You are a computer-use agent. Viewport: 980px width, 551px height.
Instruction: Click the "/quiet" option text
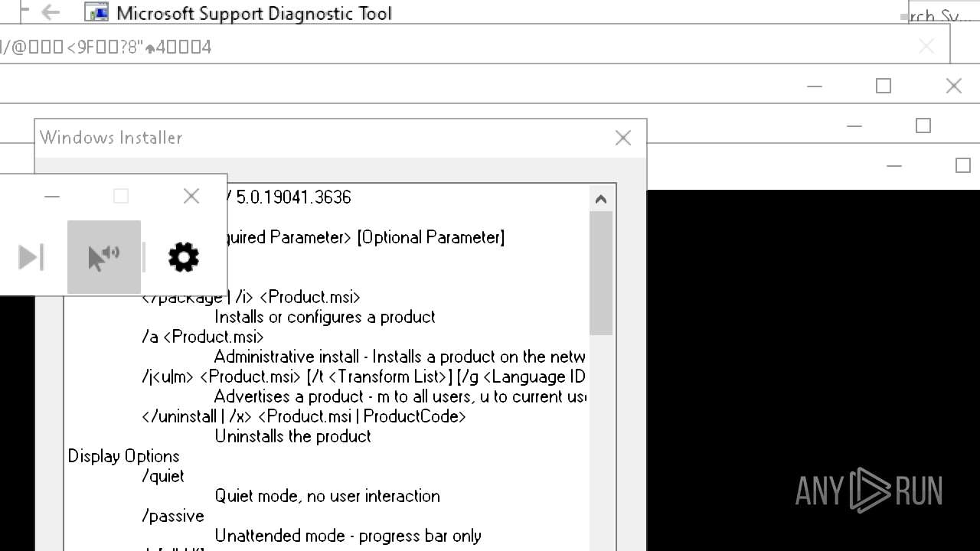(x=163, y=476)
